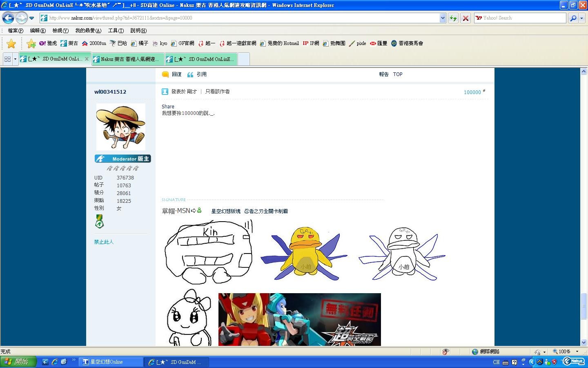The height and width of the screenshot is (368, 588).
Task: Open user profile wl00341512
Action: (110, 92)
